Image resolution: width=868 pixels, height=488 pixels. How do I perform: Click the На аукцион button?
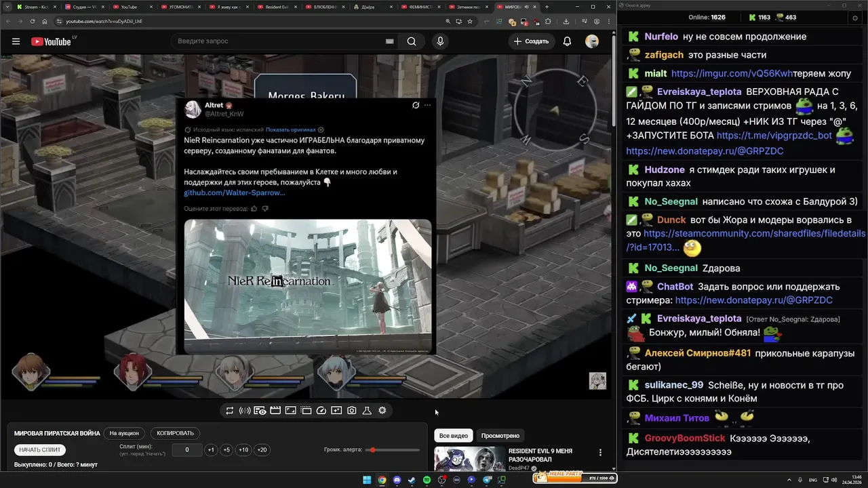[x=124, y=433]
